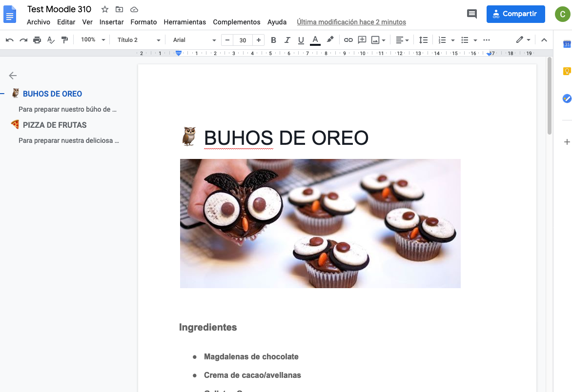Image resolution: width=572 pixels, height=392 pixels.
Task: Open the text color picker
Action: click(x=315, y=40)
